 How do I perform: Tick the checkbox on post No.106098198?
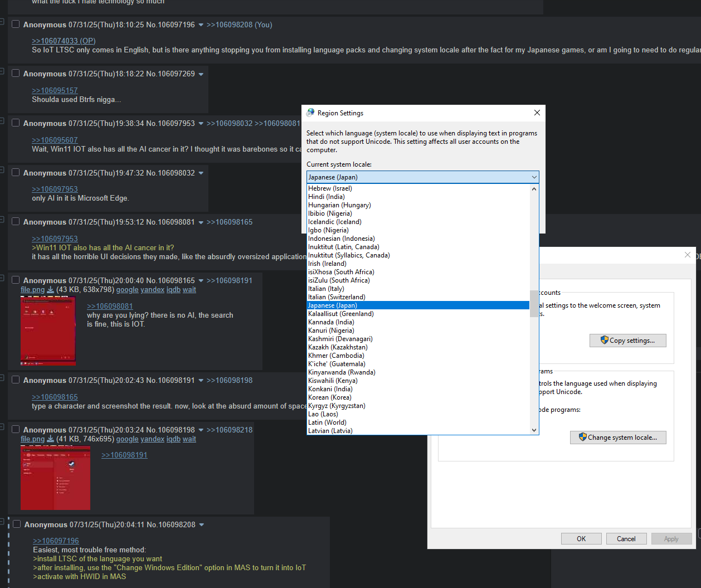16,429
